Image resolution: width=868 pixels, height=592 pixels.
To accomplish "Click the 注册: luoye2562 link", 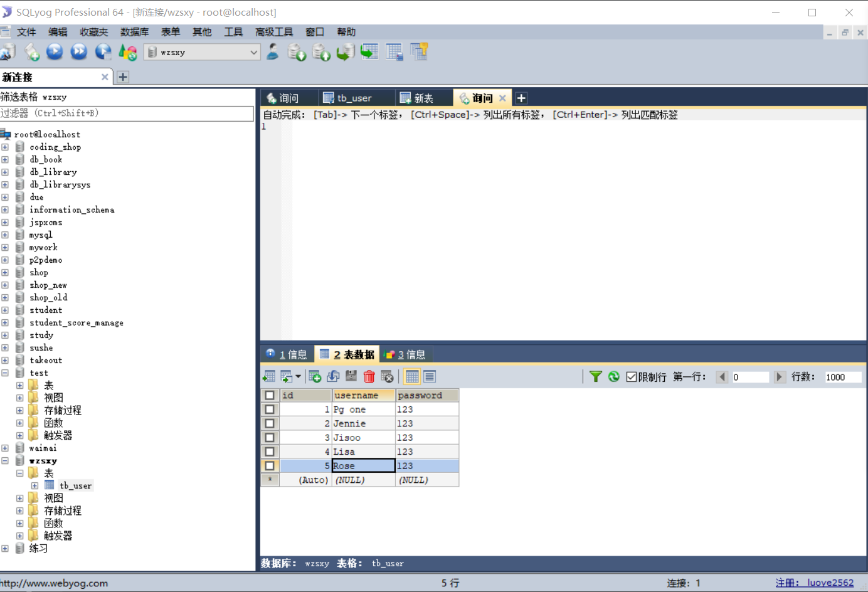I will coord(814,583).
